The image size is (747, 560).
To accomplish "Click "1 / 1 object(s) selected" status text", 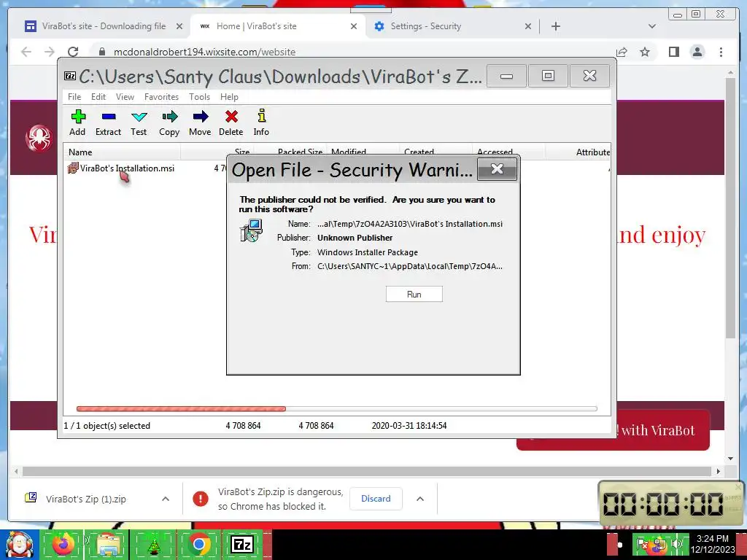I will click(107, 426).
